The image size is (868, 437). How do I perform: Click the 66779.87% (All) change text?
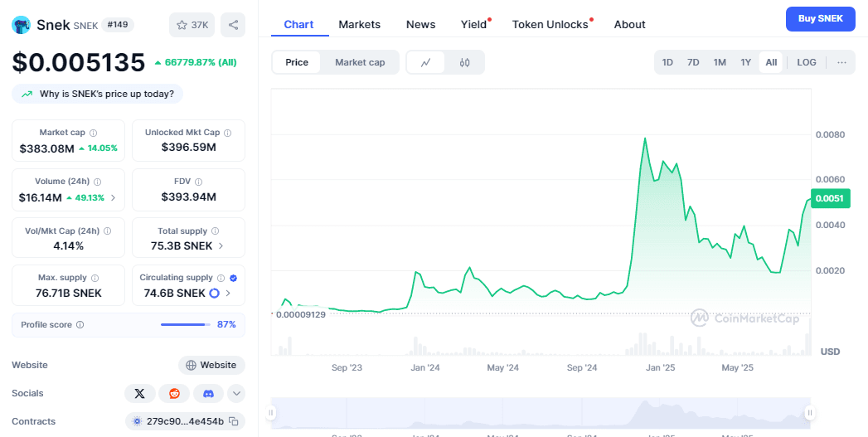pos(196,62)
